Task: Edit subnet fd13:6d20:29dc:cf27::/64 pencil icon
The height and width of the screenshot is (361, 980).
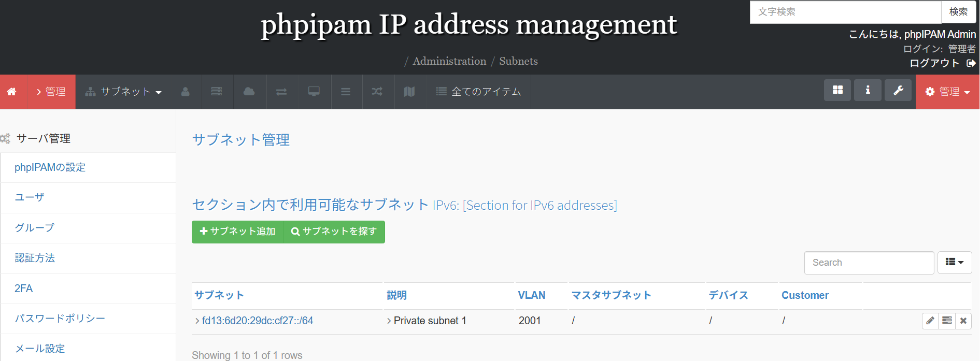Action: (930, 321)
